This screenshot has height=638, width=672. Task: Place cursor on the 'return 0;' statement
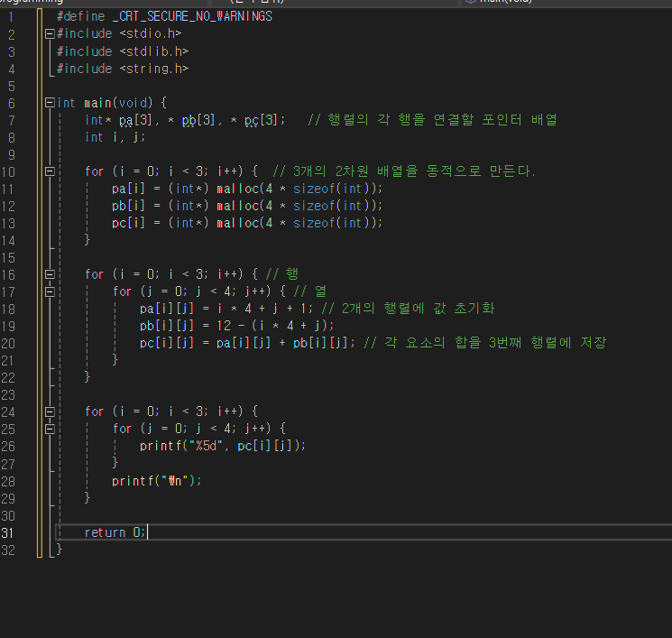(x=115, y=532)
